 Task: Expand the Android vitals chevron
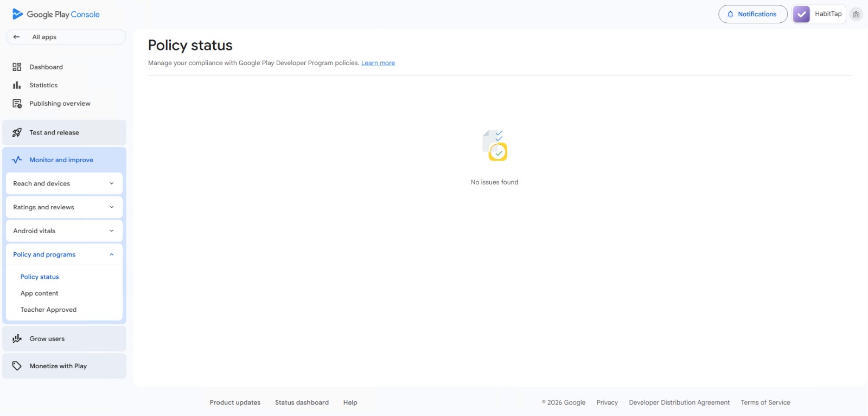pyautogui.click(x=112, y=231)
